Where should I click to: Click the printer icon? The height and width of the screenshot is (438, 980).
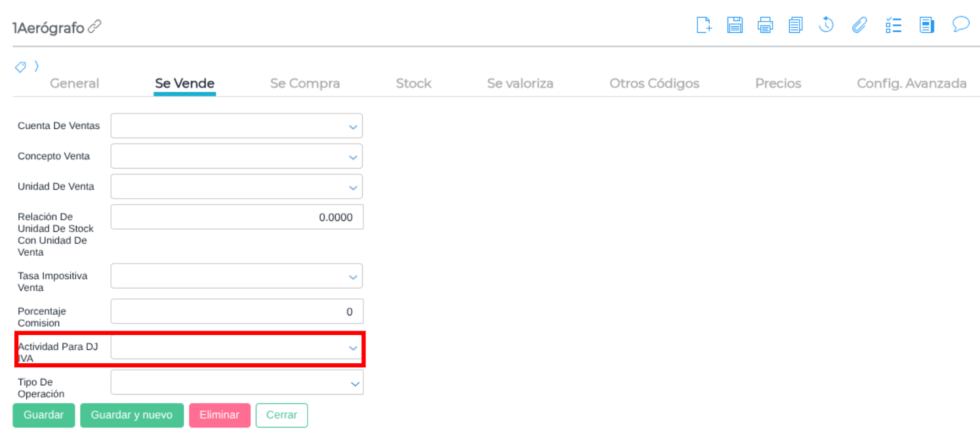tap(765, 26)
